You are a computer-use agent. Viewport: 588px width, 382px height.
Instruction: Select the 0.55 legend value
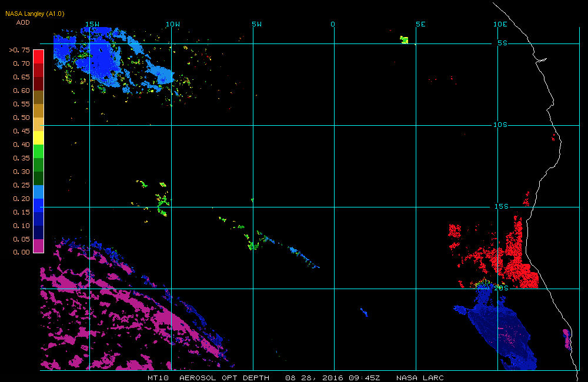(21, 104)
